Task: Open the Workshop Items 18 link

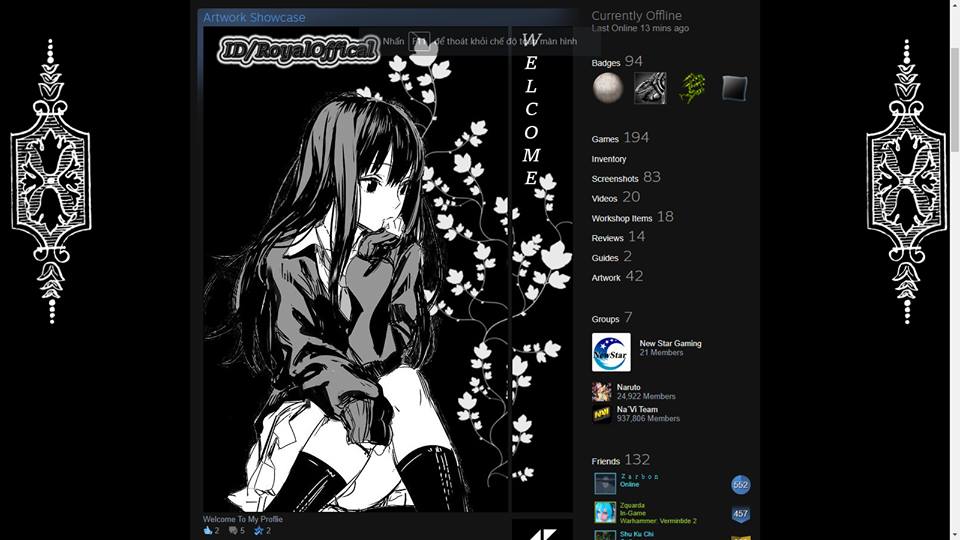Action: [x=632, y=217]
